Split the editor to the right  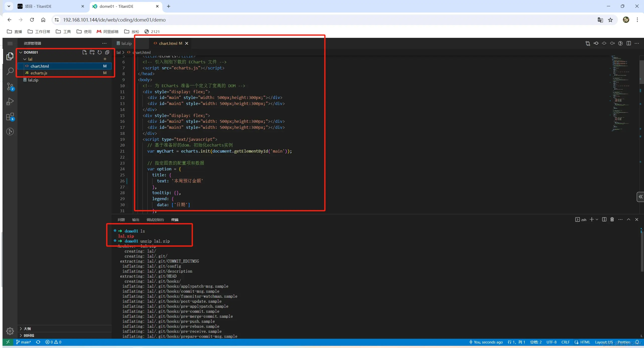[x=628, y=43]
